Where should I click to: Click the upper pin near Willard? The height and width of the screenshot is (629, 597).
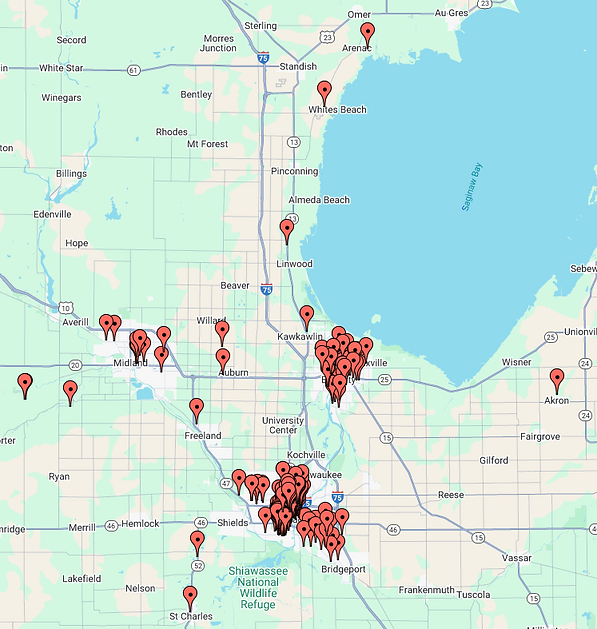(222, 333)
